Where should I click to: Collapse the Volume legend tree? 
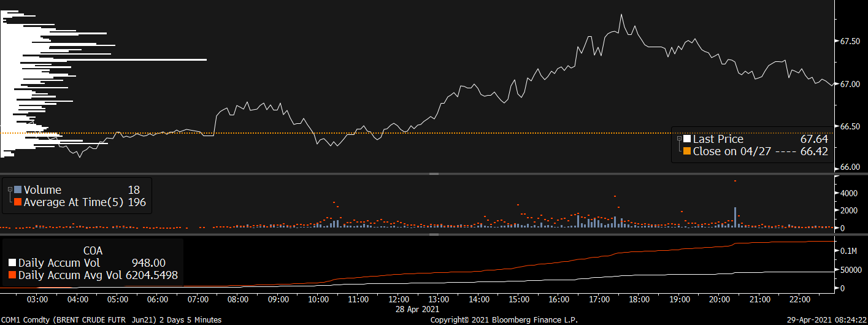click(x=9, y=190)
